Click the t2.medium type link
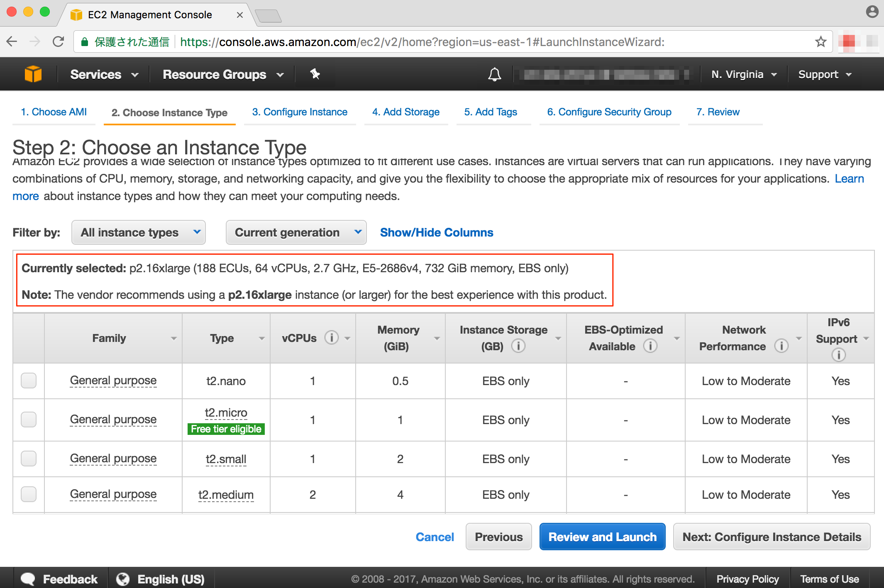 [226, 495]
